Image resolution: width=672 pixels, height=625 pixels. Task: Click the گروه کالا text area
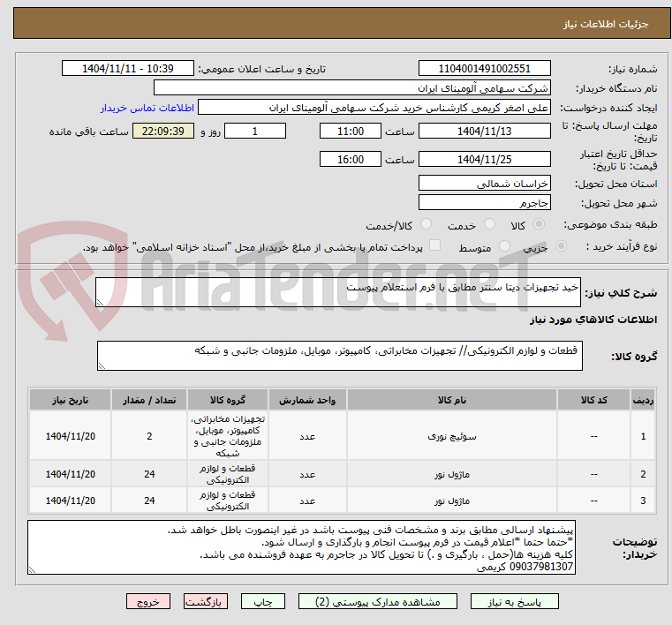click(339, 356)
